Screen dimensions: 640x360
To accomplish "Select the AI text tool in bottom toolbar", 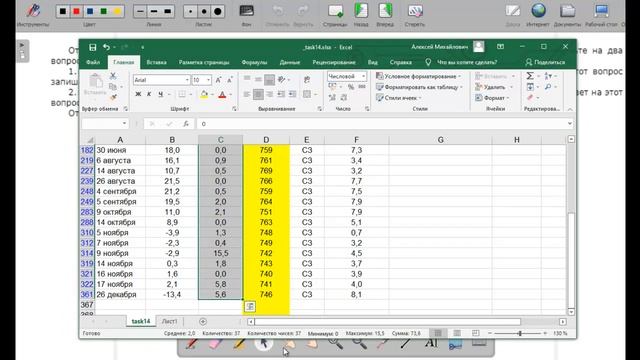I will [431, 344].
